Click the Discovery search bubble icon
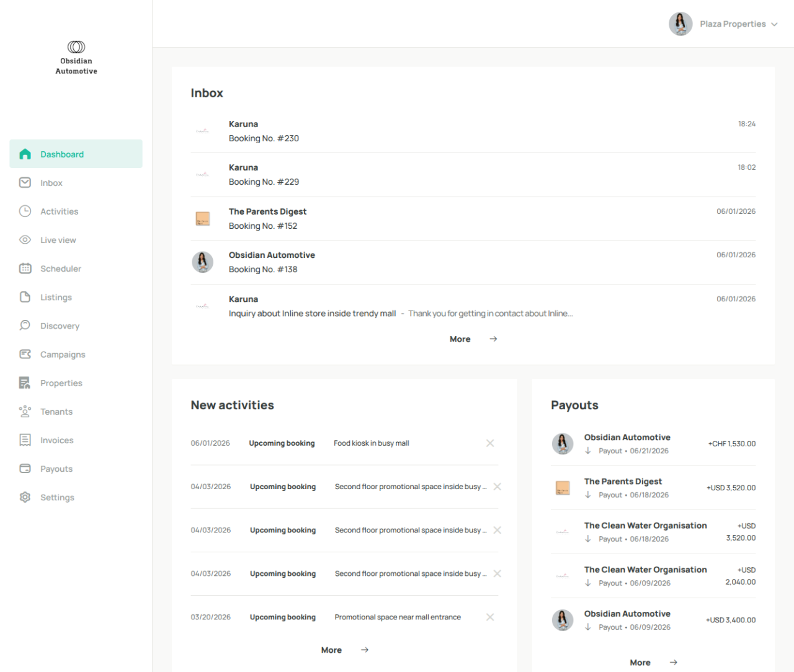This screenshot has width=794, height=672. (x=25, y=325)
